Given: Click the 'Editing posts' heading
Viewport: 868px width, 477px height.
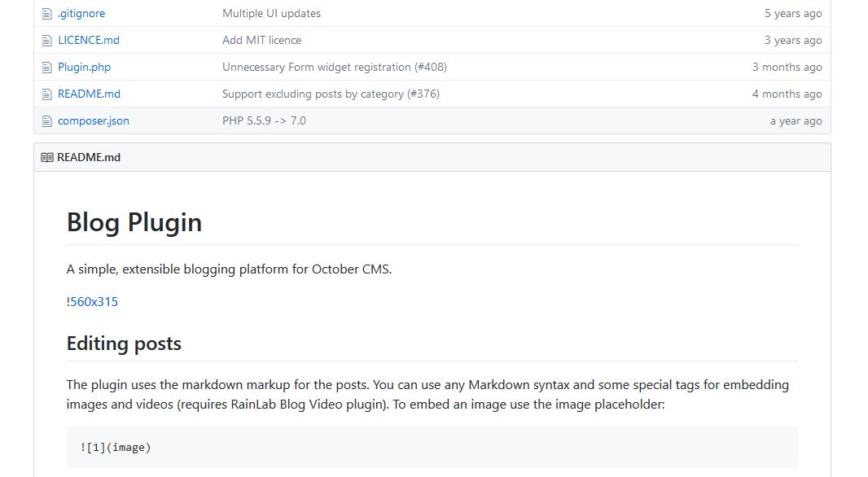Looking at the screenshot, I should (x=124, y=344).
